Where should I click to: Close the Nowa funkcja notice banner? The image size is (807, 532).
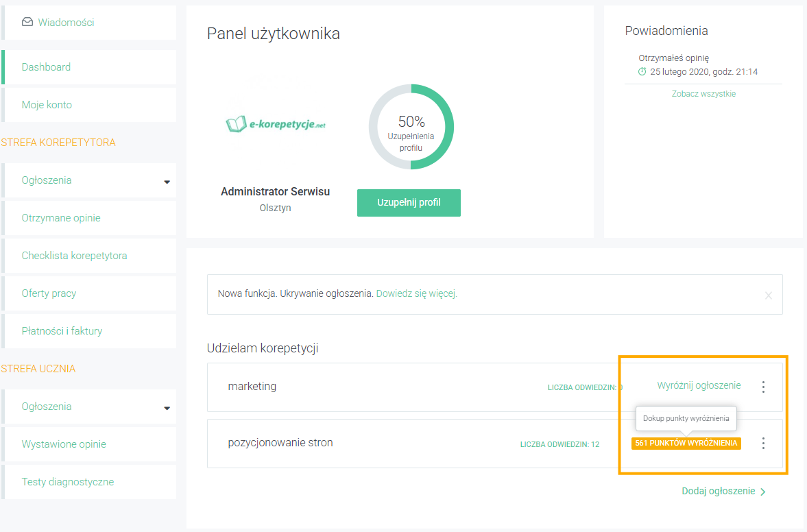(769, 295)
